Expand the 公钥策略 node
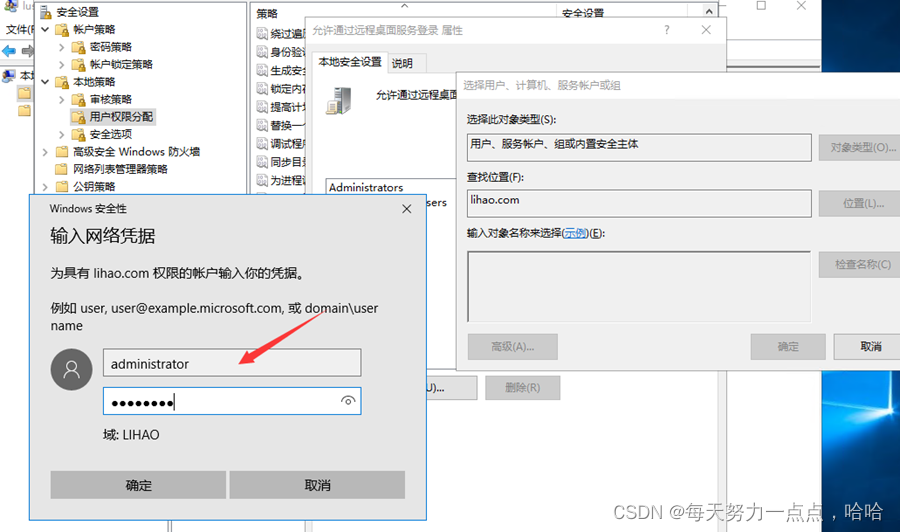900x532 pixels. pyautogui.click(x=45, y=187)
